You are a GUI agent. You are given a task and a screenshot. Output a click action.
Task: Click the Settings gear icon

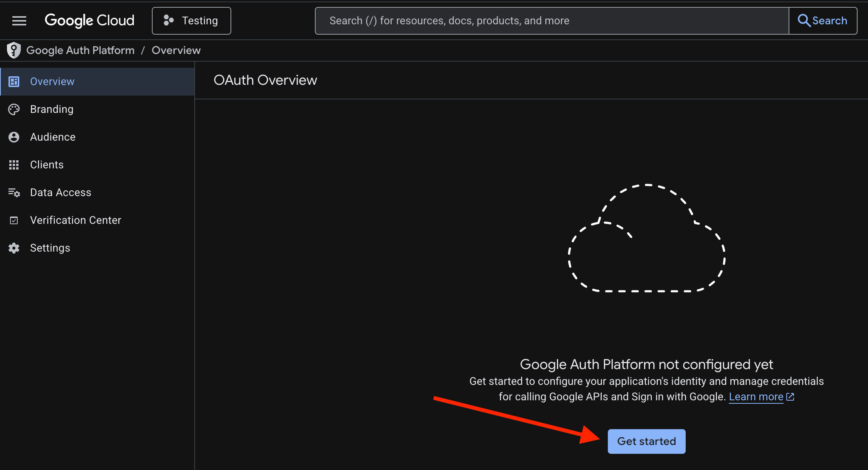(14, 248)
